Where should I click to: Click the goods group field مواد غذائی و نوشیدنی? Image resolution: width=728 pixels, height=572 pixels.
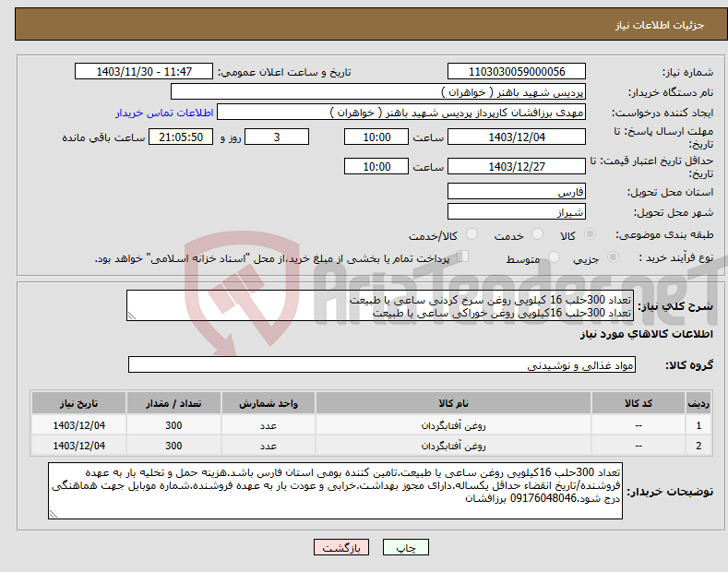click(382, 365)
